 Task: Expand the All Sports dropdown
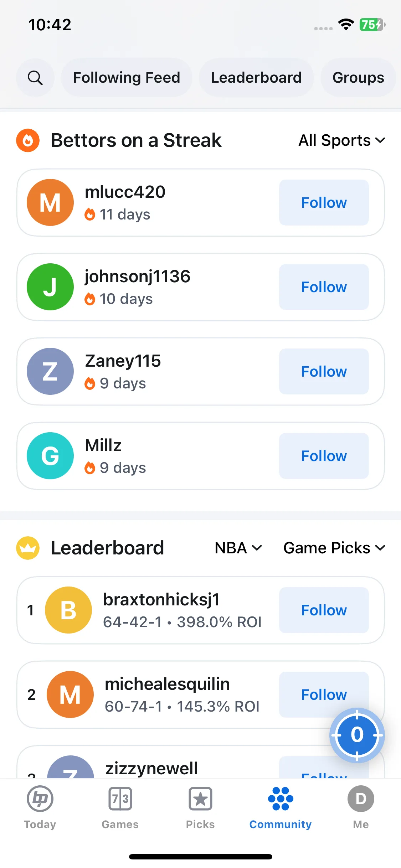click(342, 140)
